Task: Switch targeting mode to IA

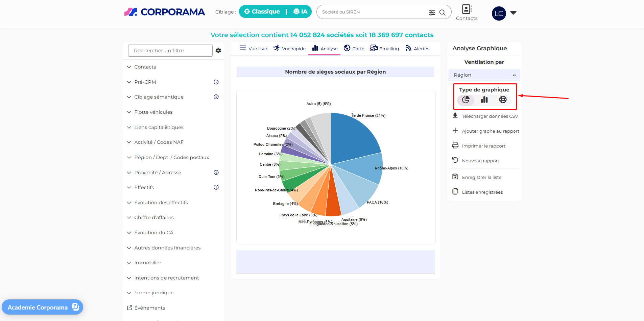Action: tap(301, 12)
